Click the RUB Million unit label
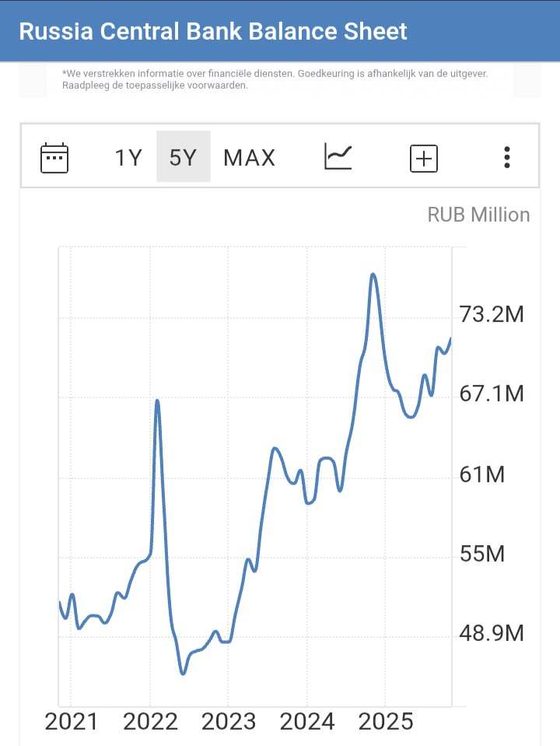 [x=478, y=215]
